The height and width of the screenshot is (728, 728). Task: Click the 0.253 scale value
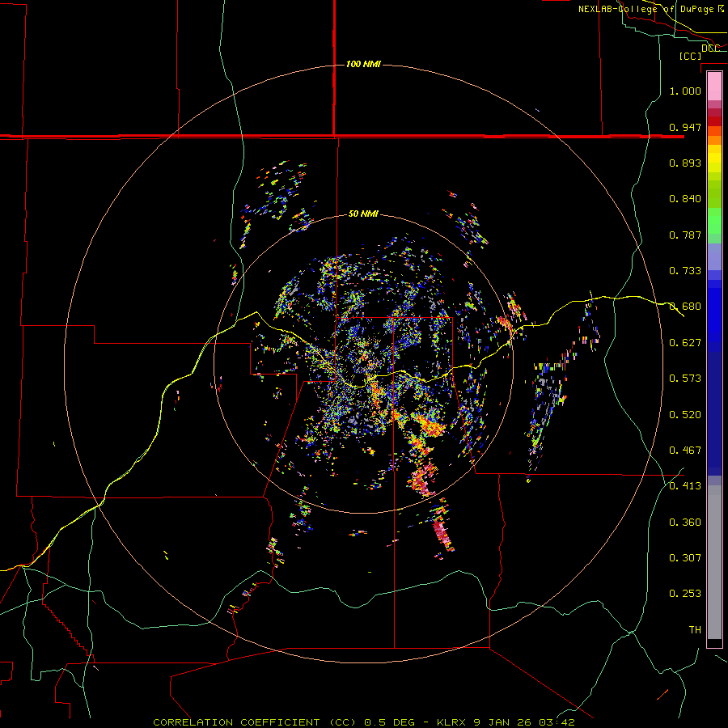click(685, 594)
